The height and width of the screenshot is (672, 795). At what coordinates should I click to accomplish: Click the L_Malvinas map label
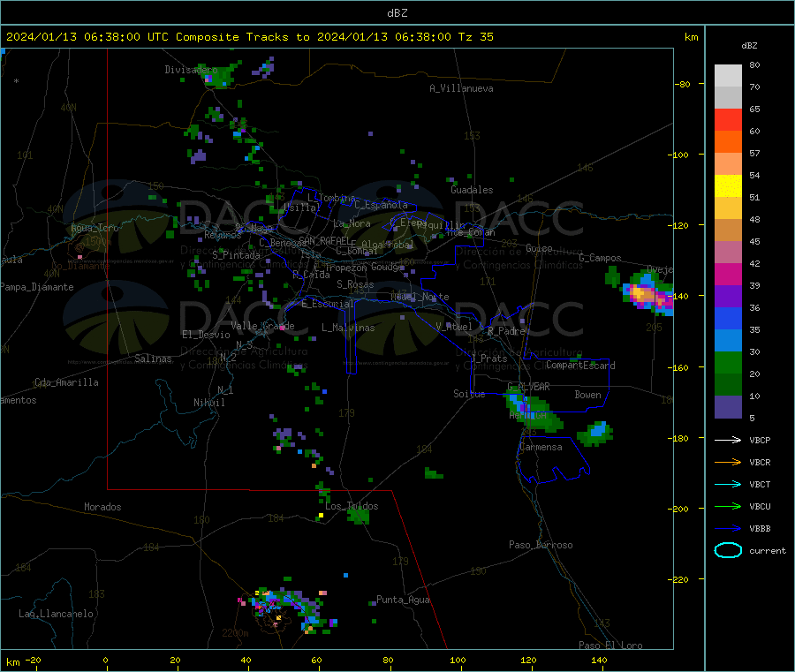pos(348,328)
